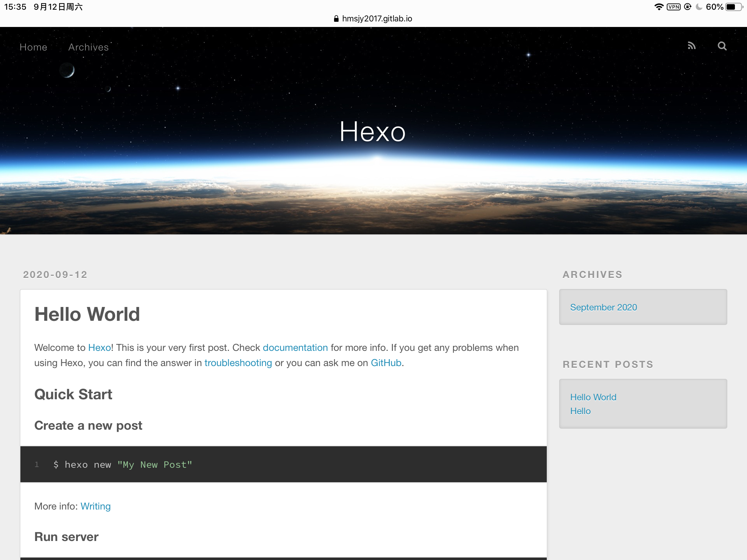Click the RECENT POSTS sidebar heading
Image resolution: width=747 pixels, height=560 pixels.
pos(608,364)
